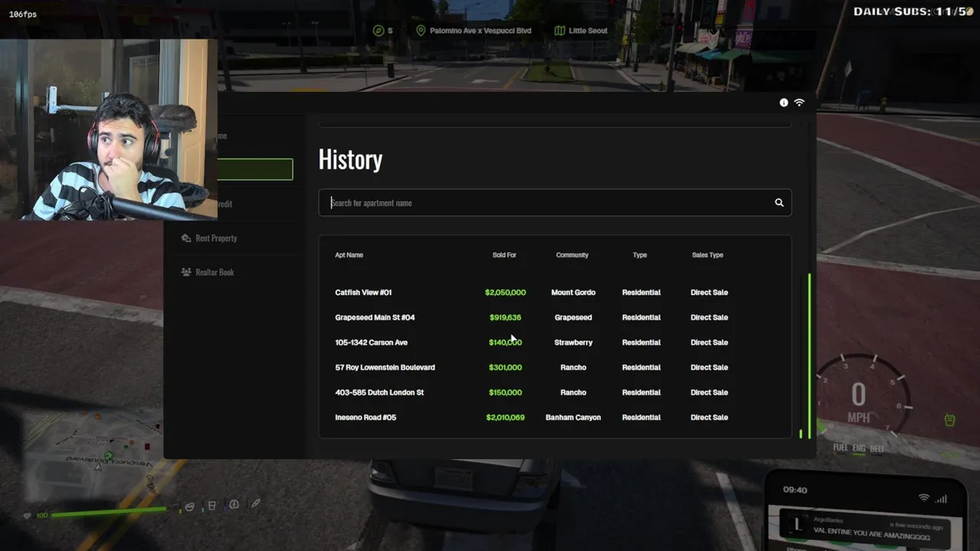Click the brain stress icon
Viewport: 980px width, 551px height.
(234, 504)
